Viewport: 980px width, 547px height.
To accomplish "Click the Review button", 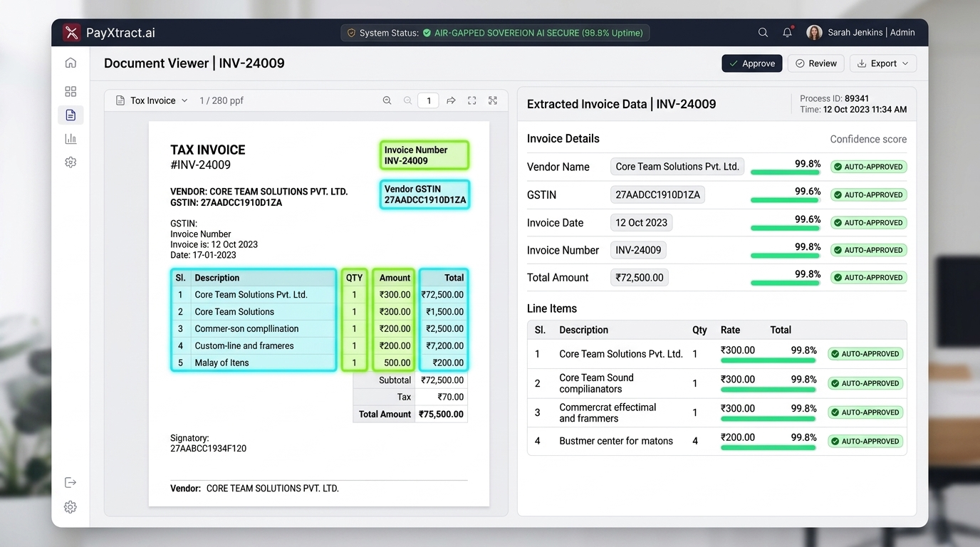I will pyautogui.click(x=816, y=63).
